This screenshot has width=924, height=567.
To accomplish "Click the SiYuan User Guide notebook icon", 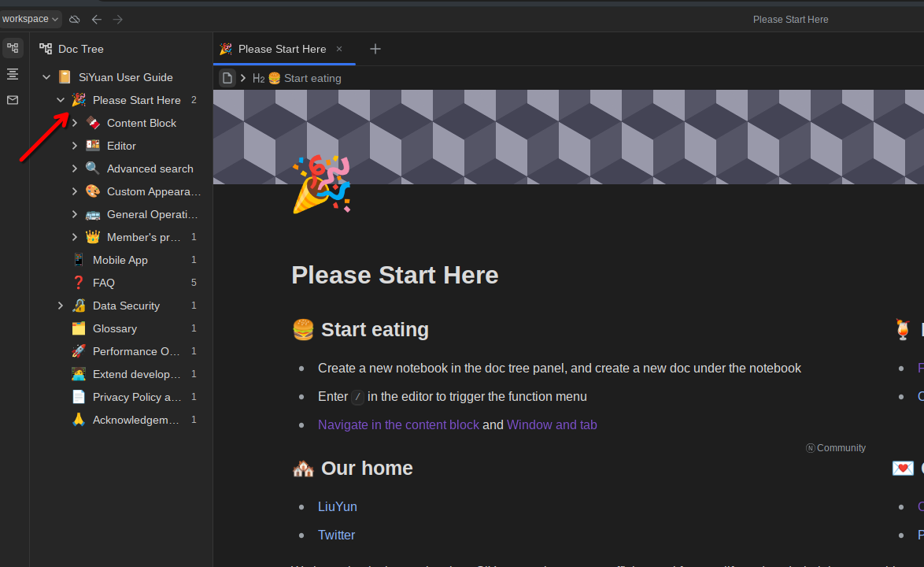I will pos(65,77).
